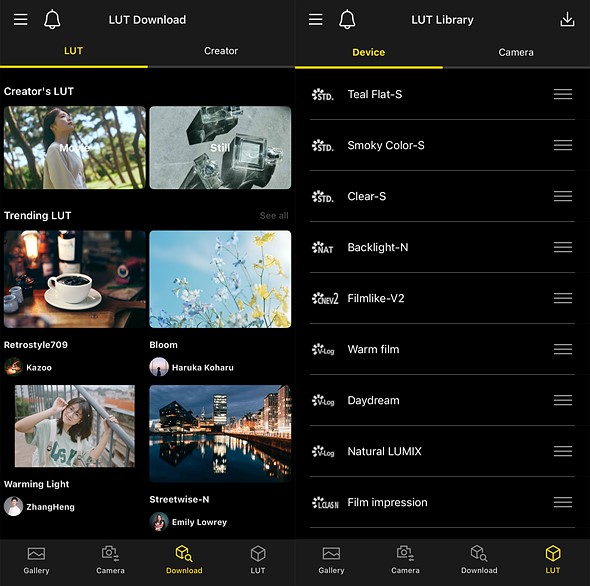
Task: Select the Clear-S LUT name
Action: (366, 196)
